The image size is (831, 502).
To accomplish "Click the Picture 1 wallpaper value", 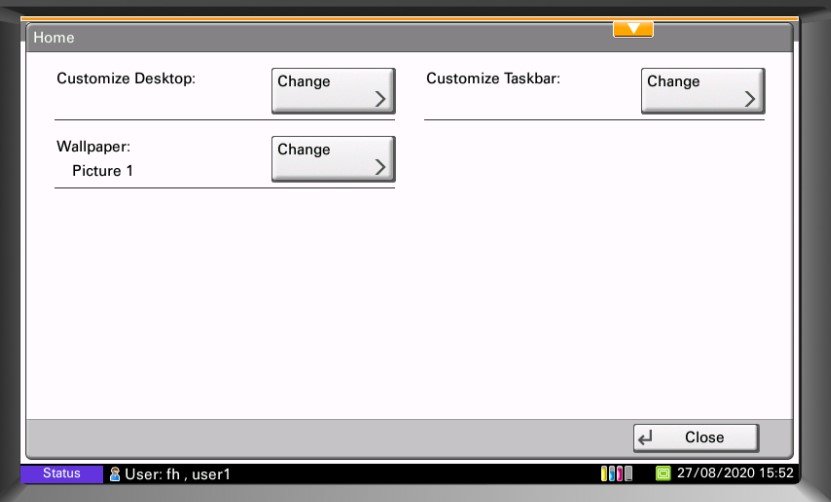I will pos(103,171).
